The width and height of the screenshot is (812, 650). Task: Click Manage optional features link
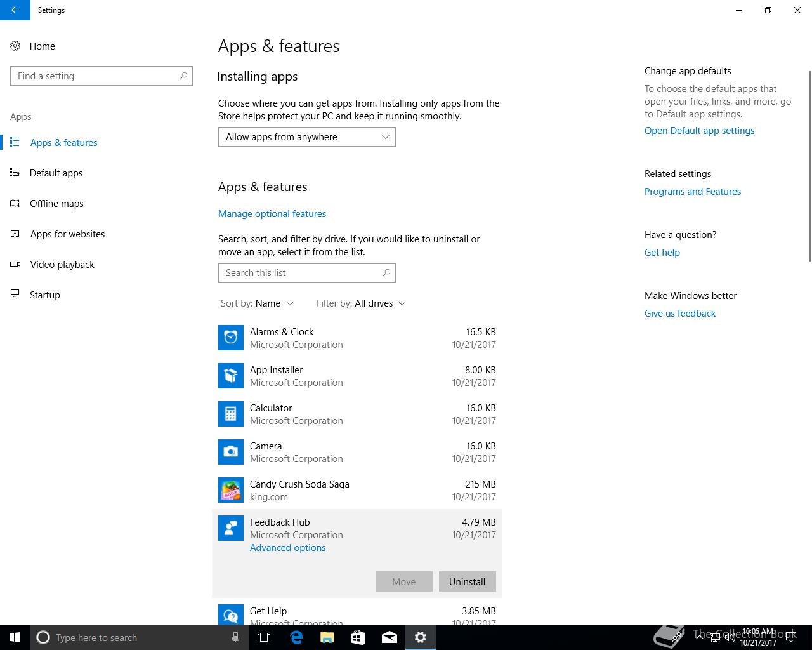point(272,214)
